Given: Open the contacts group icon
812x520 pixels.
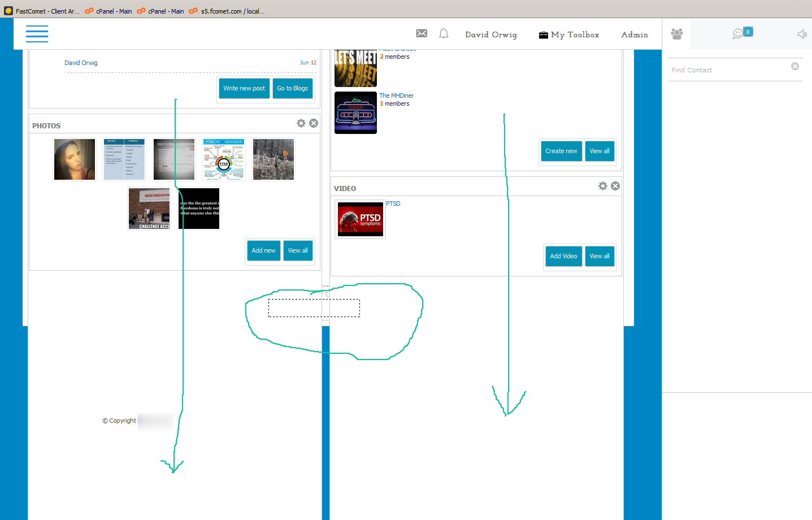Looking at the screenshot, I should coord(676,34).
